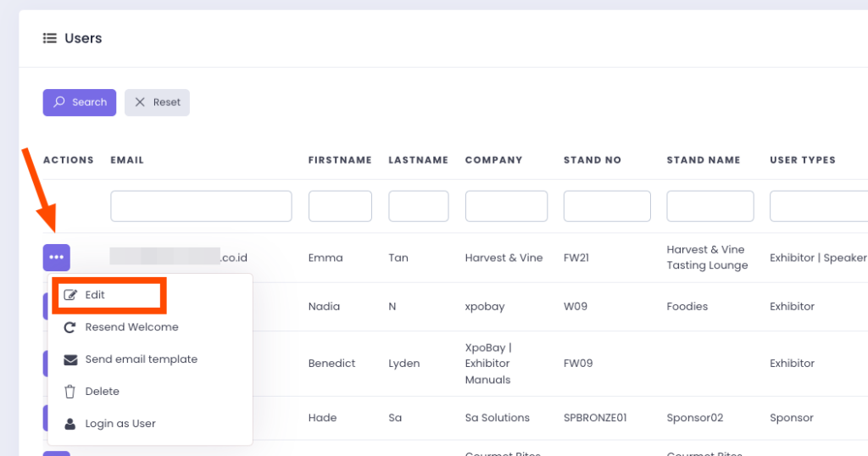Screen dimensions: 868x456
Task: Click the Lastname filter text box
Action: tap(418, 206)
